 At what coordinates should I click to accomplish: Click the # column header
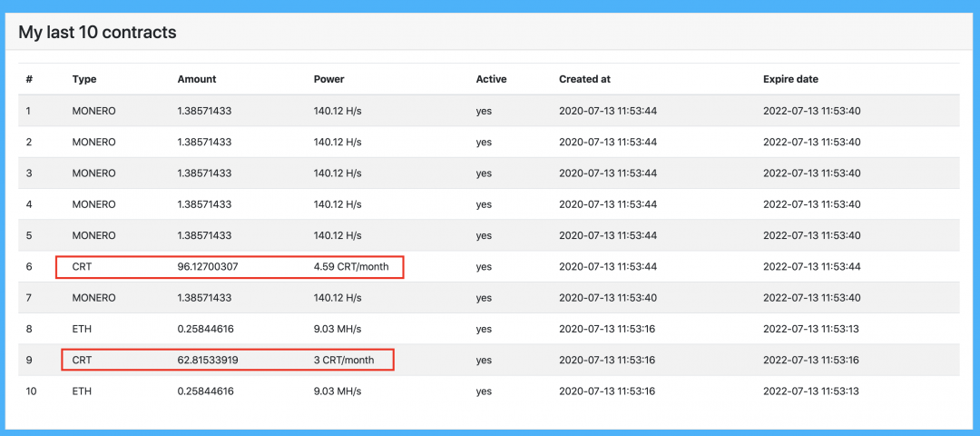pos(29,79)
